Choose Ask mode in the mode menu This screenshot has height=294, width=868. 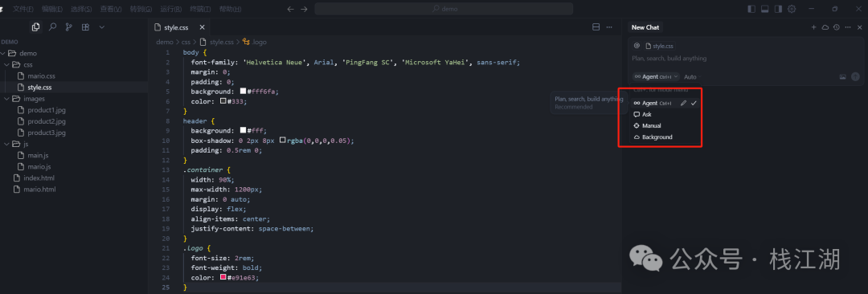(665, 114)
